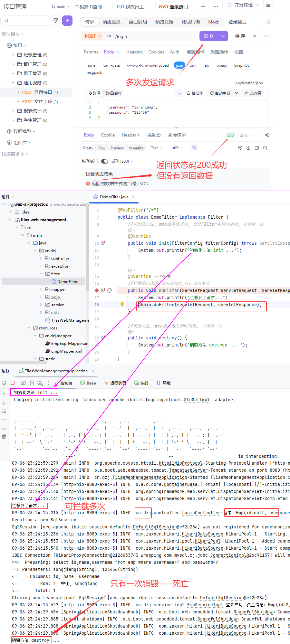This screenshot has height=644, width=290.
Task: Click the 发送 send button
Action: [209, 36]
